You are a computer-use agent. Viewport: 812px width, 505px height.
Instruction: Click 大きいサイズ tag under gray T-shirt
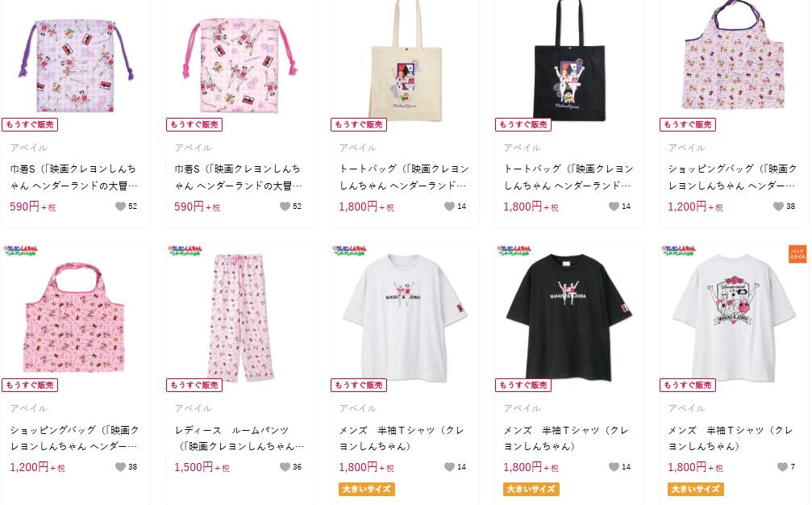click(367, 489)
